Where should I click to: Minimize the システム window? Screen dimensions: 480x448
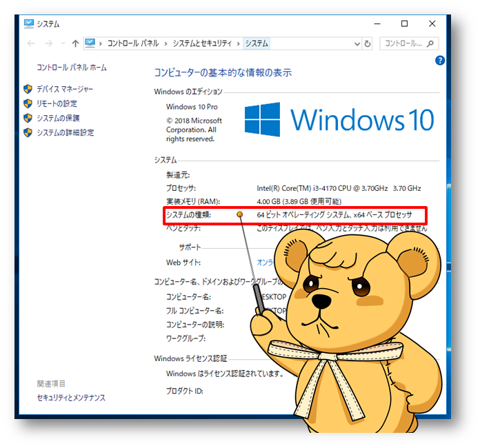(377, 23)
